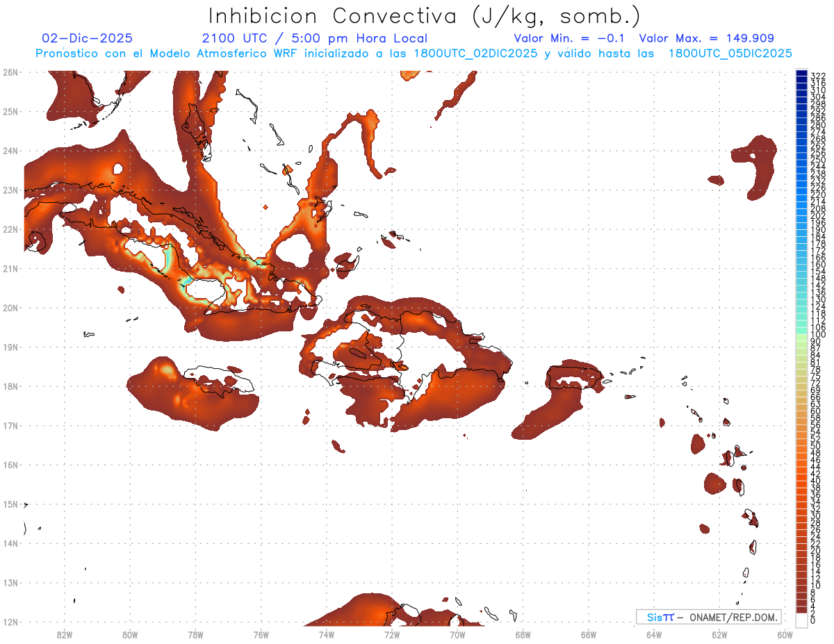Click the 13N latitude label
Image resolution: width=834 pixels, height=644 pixels.
pos(10,582)
